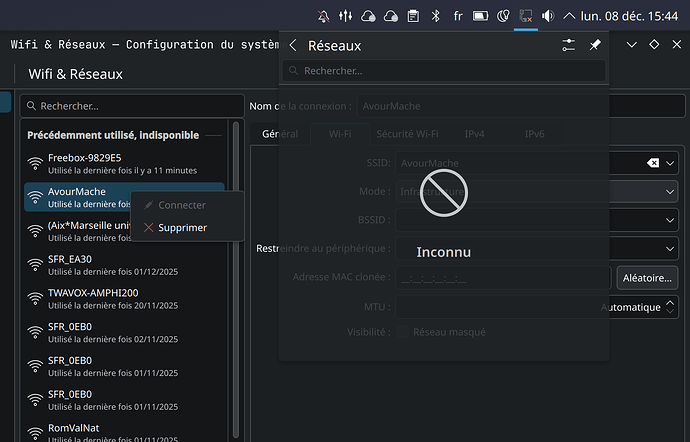Open the clipboard tray icon
690x442 pixels.
(x=412, y=16)
